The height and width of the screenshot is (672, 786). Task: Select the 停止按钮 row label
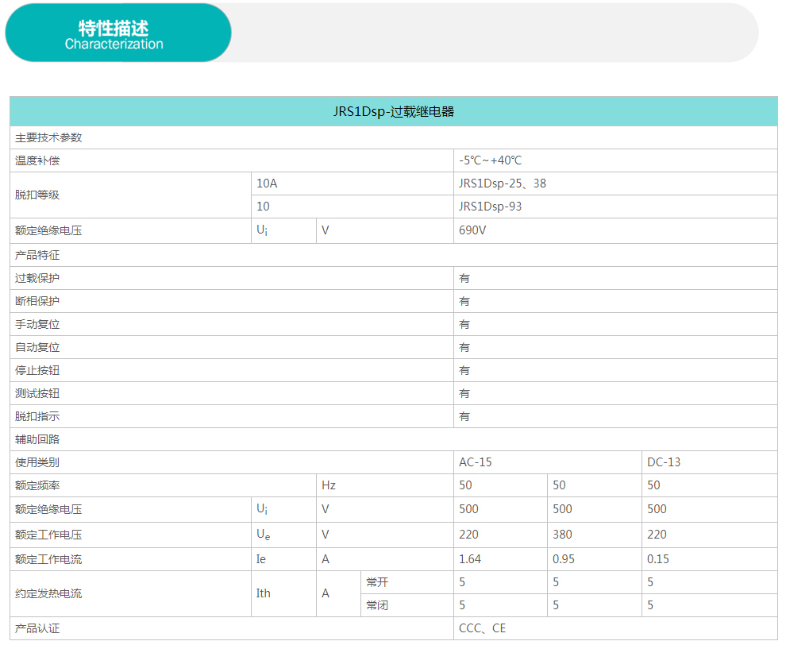(x=37, y=371)
